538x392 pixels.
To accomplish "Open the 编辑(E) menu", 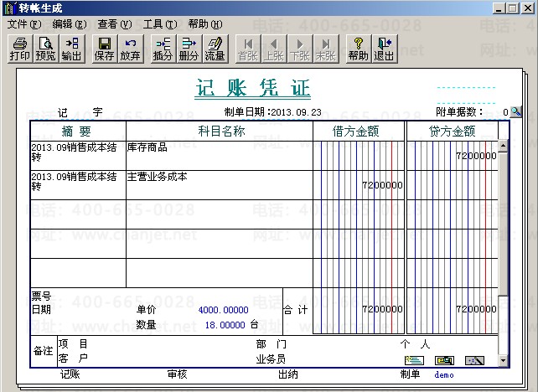I will pyautogui.click(x=70, y=24).
